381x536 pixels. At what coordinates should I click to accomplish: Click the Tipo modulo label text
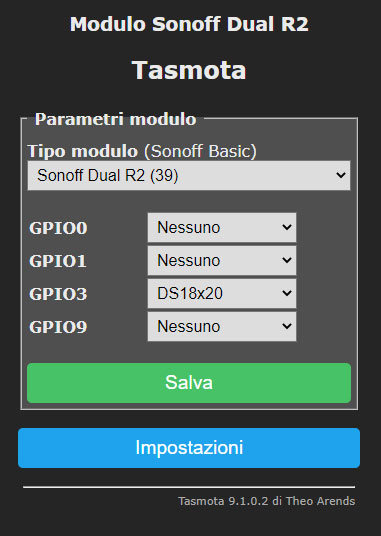tap(82, 151)
